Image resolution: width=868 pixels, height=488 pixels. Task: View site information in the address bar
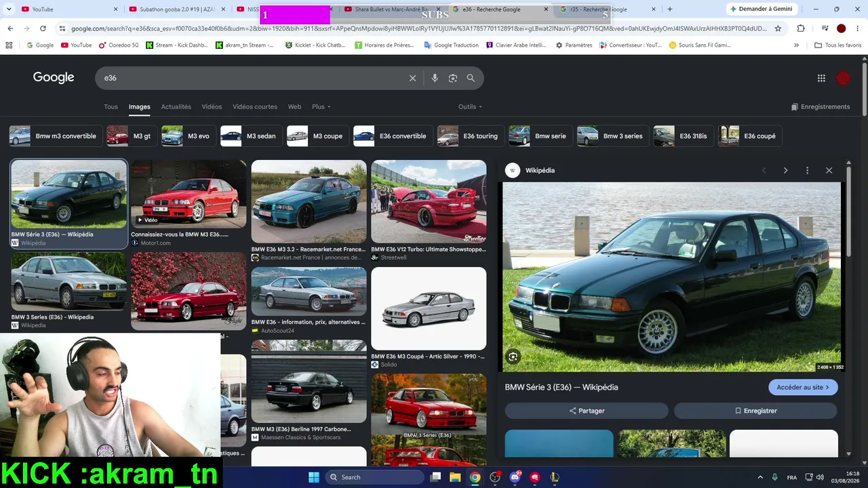(62, 28)
